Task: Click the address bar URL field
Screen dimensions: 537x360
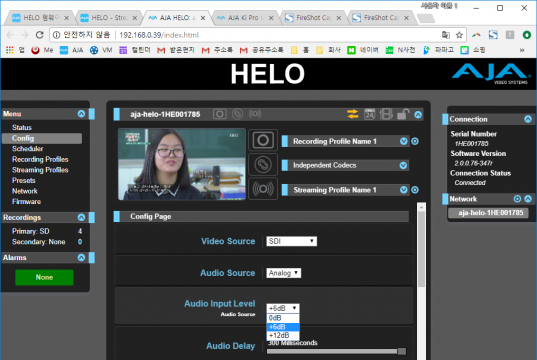Action: coord(257,35)
